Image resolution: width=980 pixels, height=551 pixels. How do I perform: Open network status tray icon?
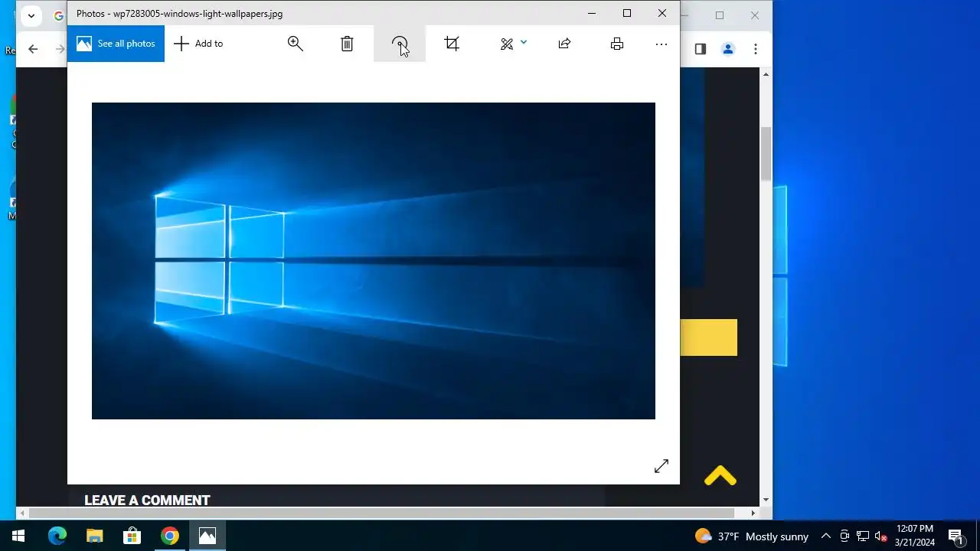863,536
